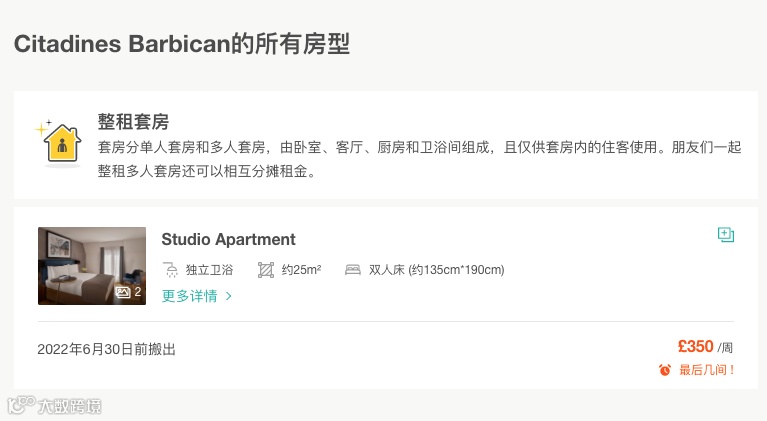Click the 双人床 bed dimensions label

(x=436, y=269)
